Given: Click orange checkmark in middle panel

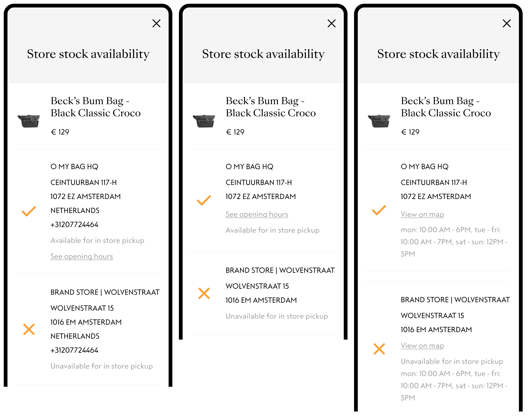Looking at the screenshot, I should click(x=204, y=200).
